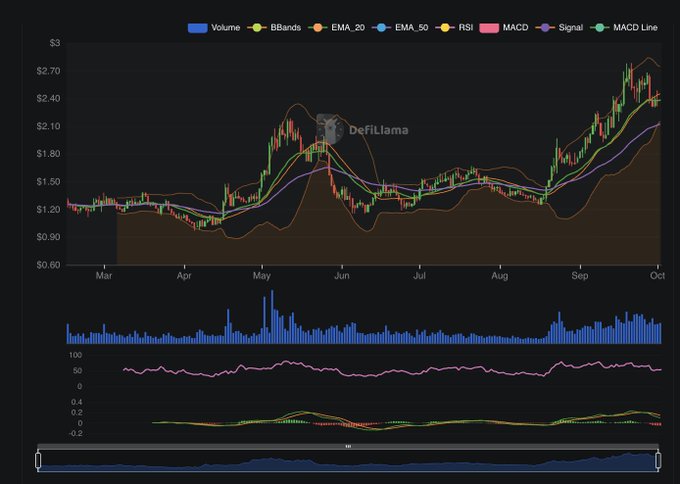The width and height of the screenshot is (680, 484).
Task: Click the May date axis label
Action: (262, 276)
